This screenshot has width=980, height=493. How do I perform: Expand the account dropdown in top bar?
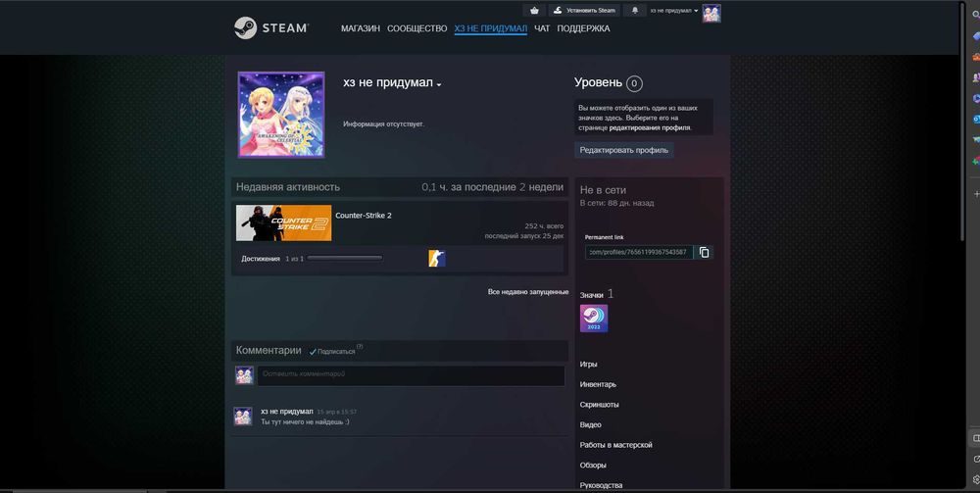(x=674, y=11)
